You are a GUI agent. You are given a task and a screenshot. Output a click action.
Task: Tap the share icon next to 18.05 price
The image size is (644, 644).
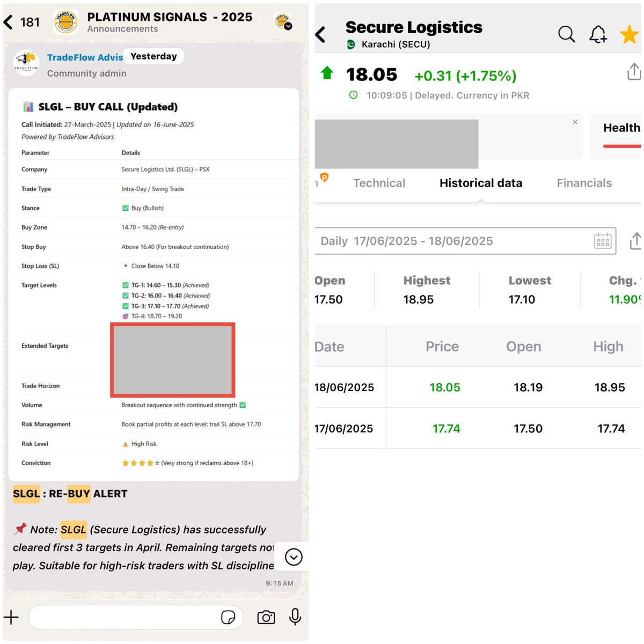634,71
